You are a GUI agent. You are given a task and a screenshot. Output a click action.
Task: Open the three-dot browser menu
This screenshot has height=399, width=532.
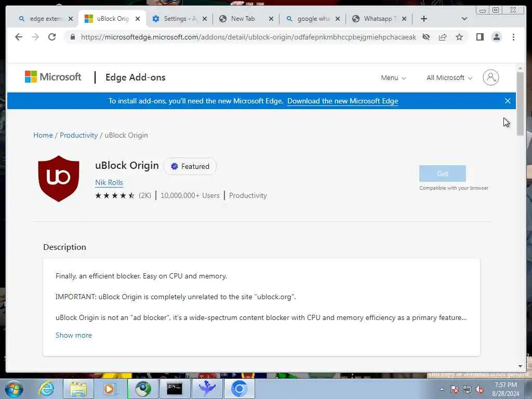(513, 37)
